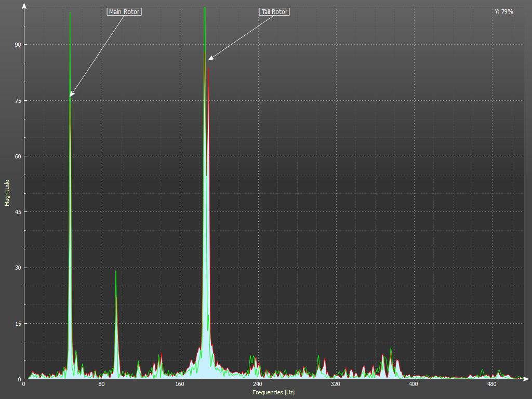Click the 480 Hz tick label

(491, 384)
